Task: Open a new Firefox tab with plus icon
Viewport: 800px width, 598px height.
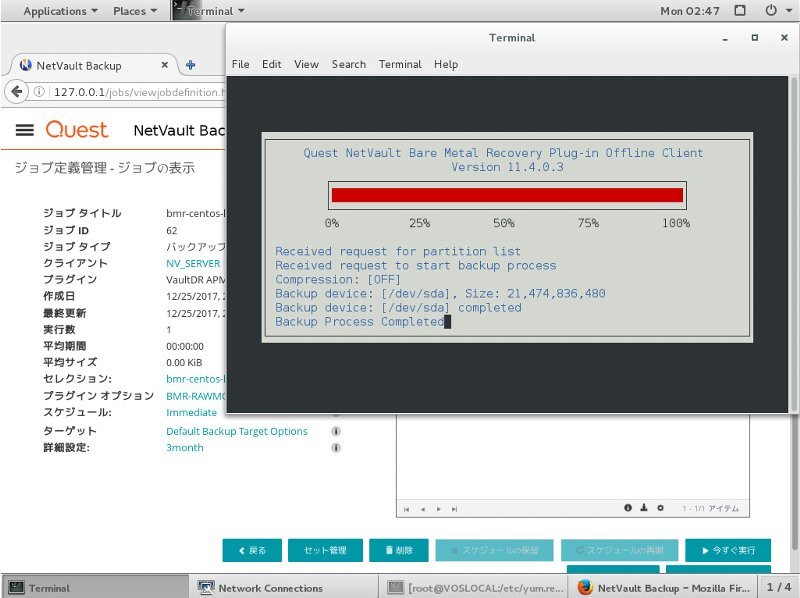Action: pos(190,65)
